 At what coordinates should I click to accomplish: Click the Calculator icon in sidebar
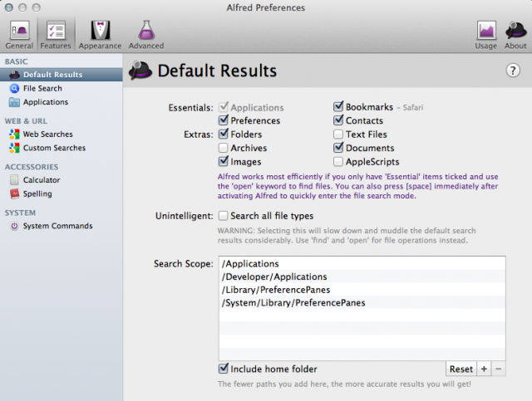14,180
